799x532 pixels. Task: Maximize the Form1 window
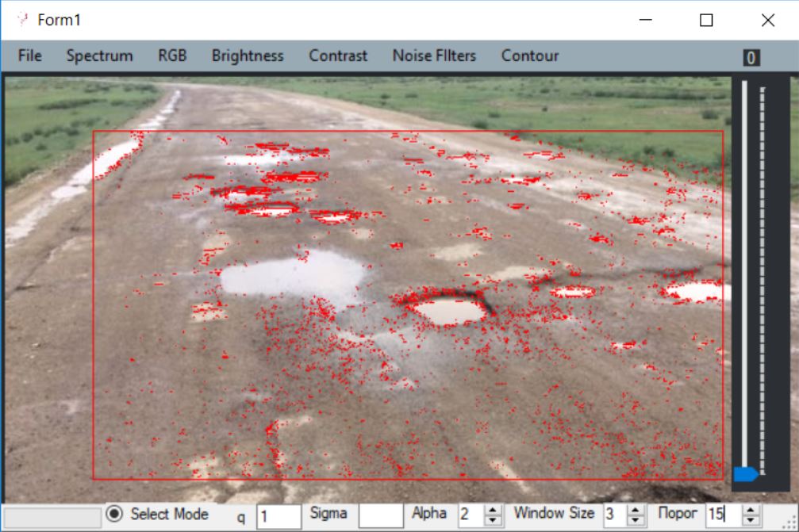706,21
